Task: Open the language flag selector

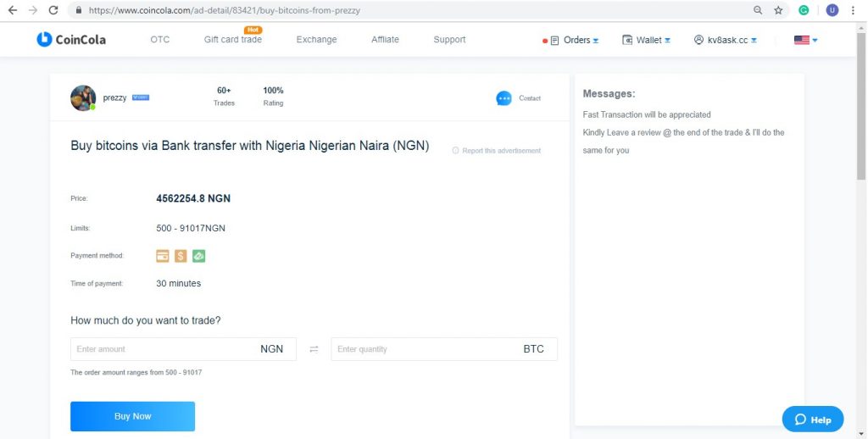Action: point(806,40)
